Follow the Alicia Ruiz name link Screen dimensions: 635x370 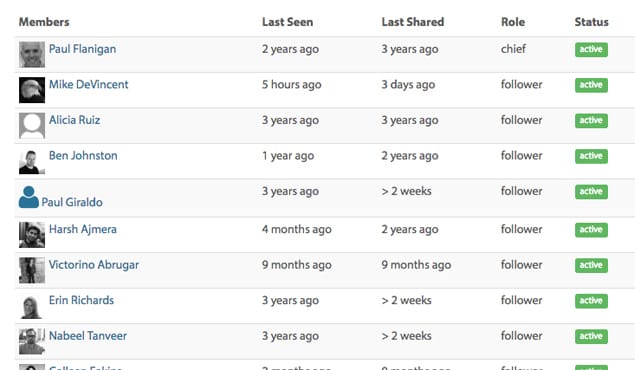75,120
